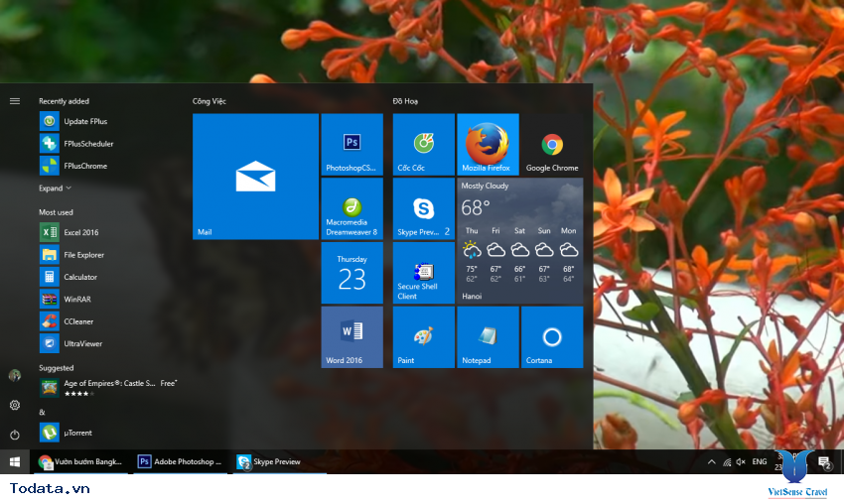Open the Secure Shell Client tile

[x=423, y=273]
